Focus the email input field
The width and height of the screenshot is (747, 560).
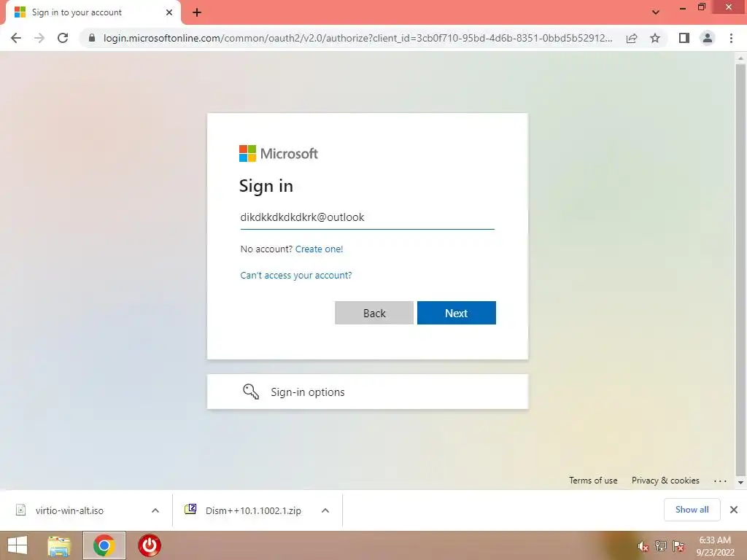(x=368, y=217)
